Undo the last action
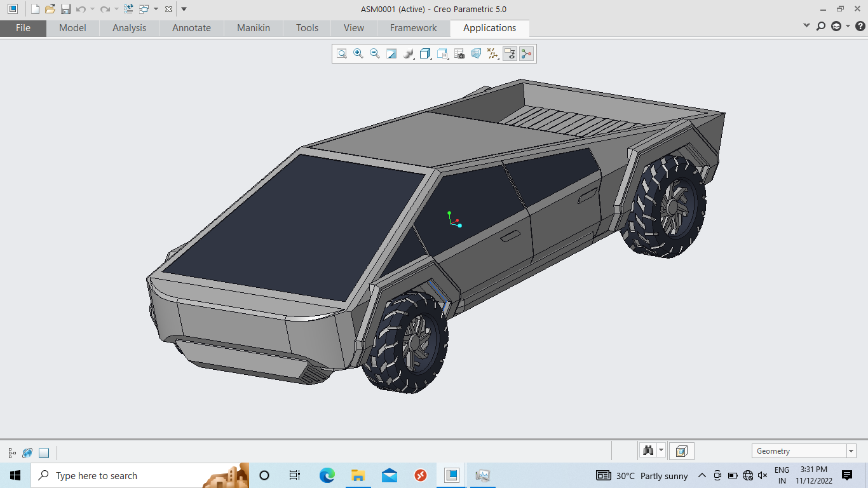 click(81, 9)
